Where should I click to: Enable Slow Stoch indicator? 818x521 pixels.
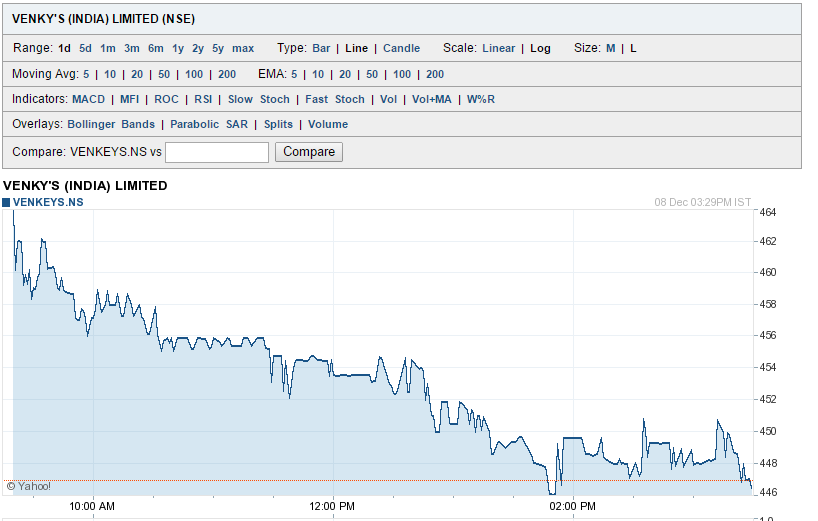click(259, 100)
